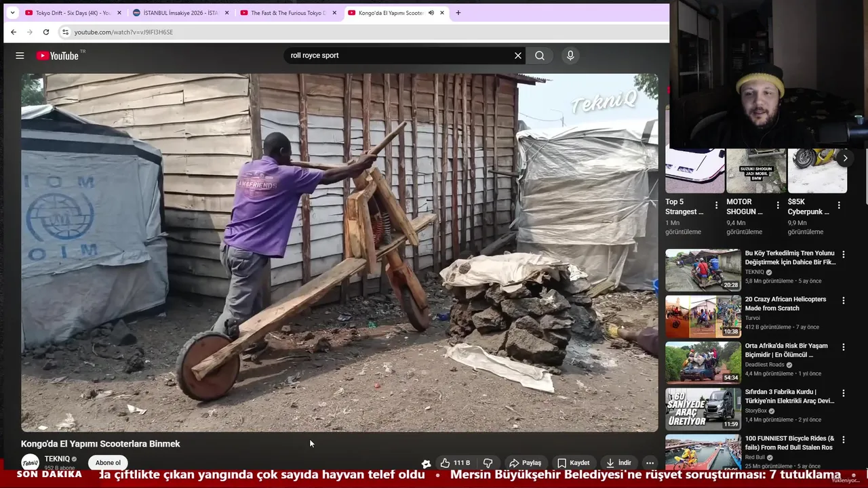The height and width of the screenshot is (488, 868).
Task: Open Sıfırdan 3 Fabrika Kurdu thumbnail
Action: [x=703, y=409]
